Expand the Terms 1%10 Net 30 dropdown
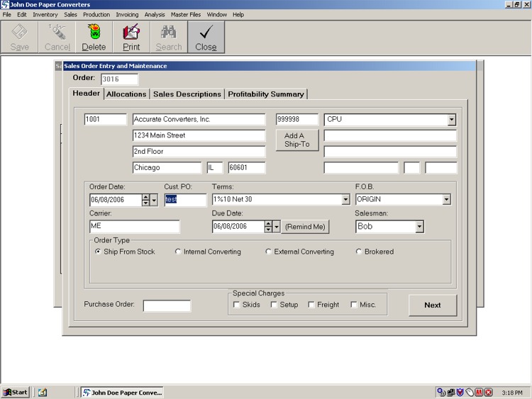This screenshot has width=532, height=399. [345, 199]
